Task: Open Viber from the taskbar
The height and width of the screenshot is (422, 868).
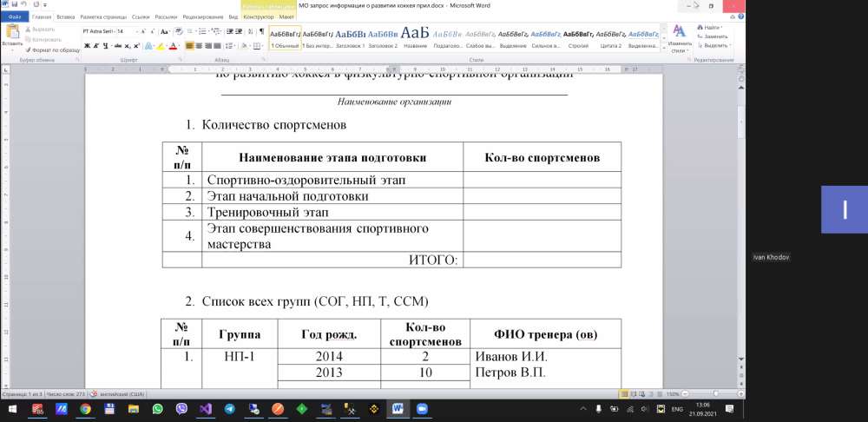Action: click(181, 409)
